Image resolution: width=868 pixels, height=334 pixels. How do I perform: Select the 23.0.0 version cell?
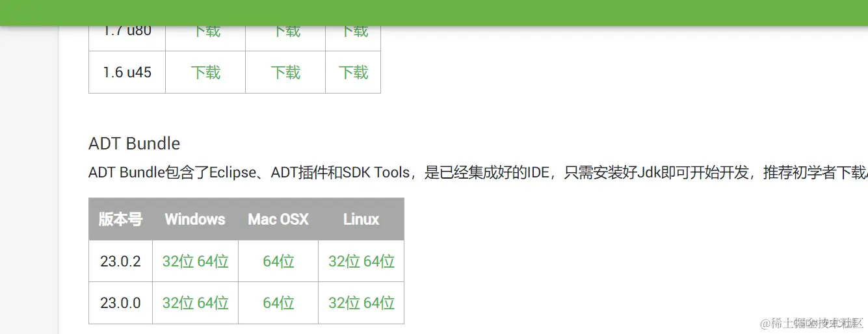(120, 303)
